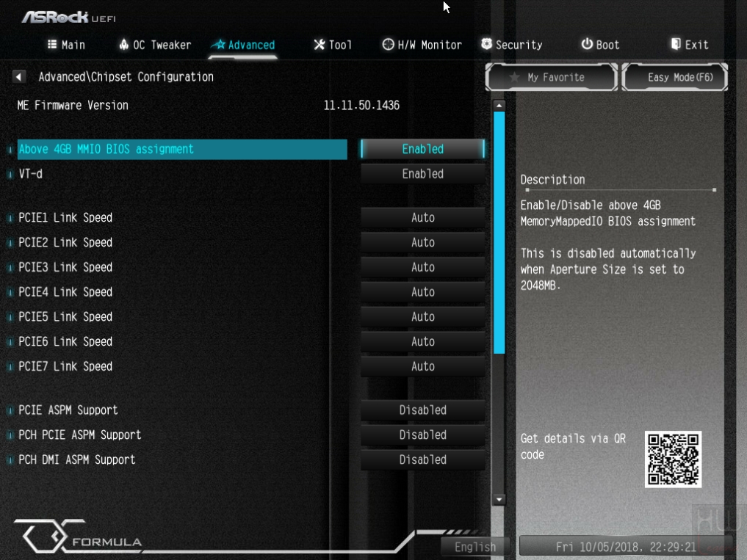Image resolution: width=747 pixels, height=560 pixels.
Task: Select the PCIE6 Link Speed label
Action: click(x=65, y=341)
